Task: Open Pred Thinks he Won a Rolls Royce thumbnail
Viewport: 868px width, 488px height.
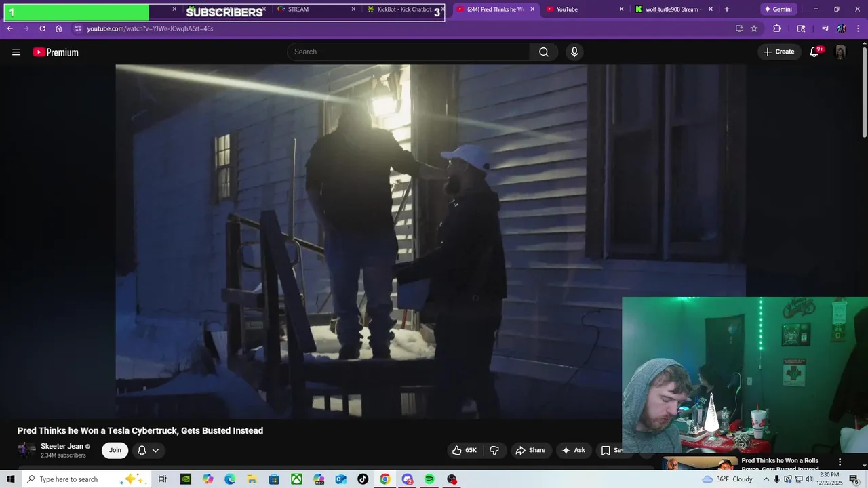Action: tap(699, 464)
